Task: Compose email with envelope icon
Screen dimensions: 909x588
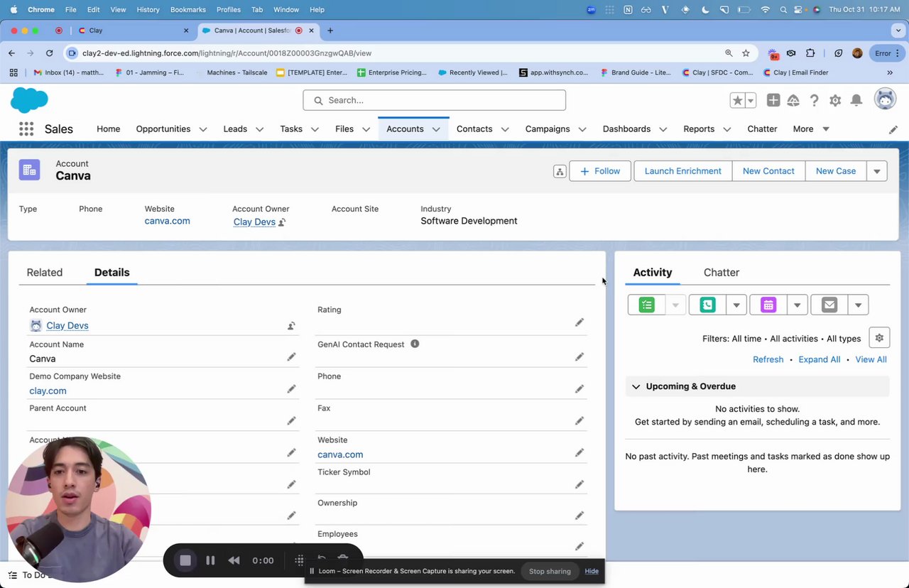Action: tap(829, 305)
